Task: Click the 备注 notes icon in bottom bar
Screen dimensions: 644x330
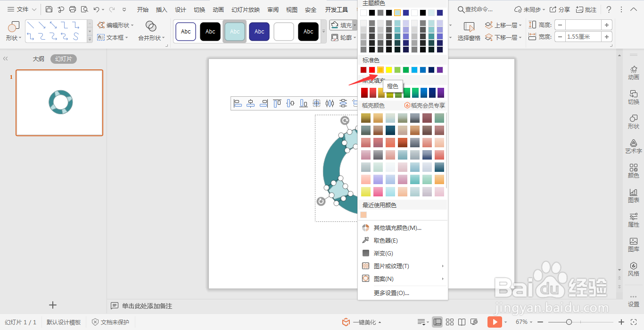Action: click(115, 306)
